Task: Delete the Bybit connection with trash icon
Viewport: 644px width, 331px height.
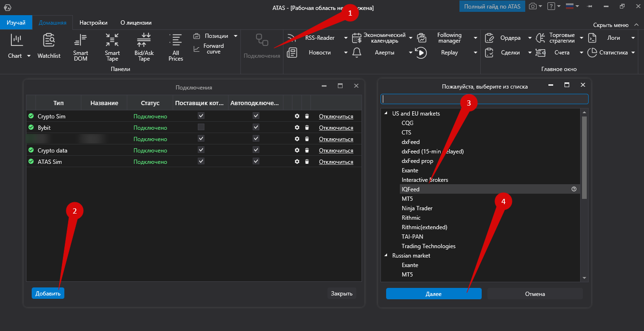Action: pyautogui.click(x=307, y=127)
